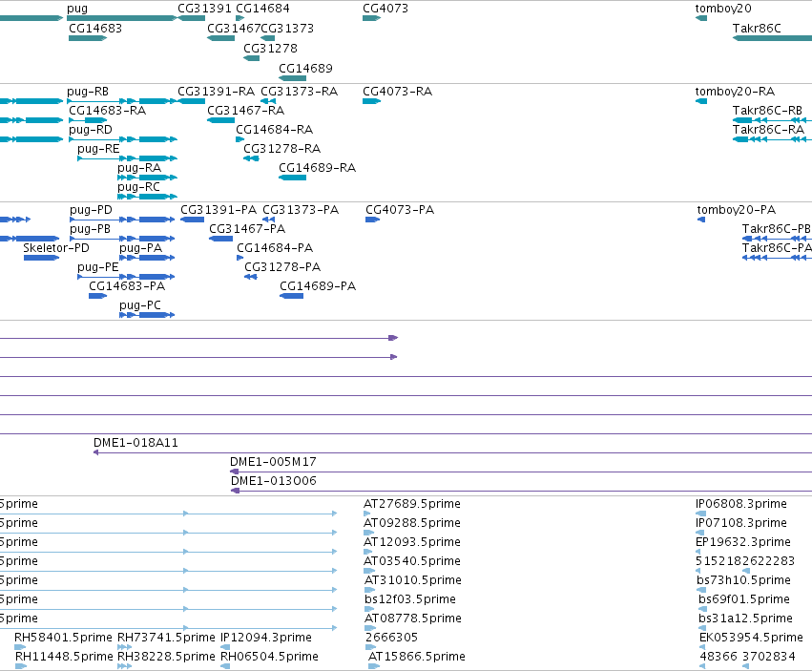Click protein tomboy20-PA
This screenshot has height=671, width=812.
point(736,210)
